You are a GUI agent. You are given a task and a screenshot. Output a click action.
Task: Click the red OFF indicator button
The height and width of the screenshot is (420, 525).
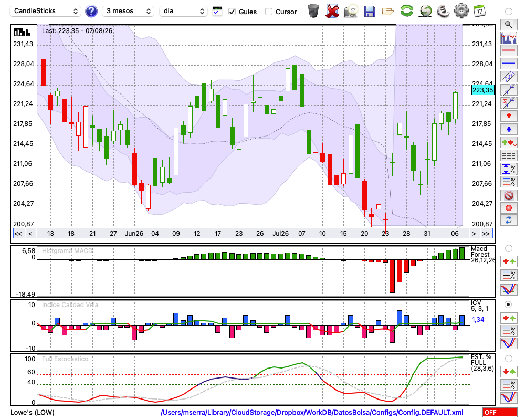500,412
